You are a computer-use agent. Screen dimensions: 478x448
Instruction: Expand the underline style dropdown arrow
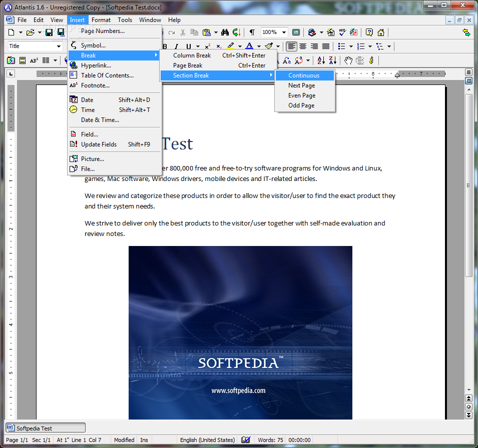[x=198, y=46]
